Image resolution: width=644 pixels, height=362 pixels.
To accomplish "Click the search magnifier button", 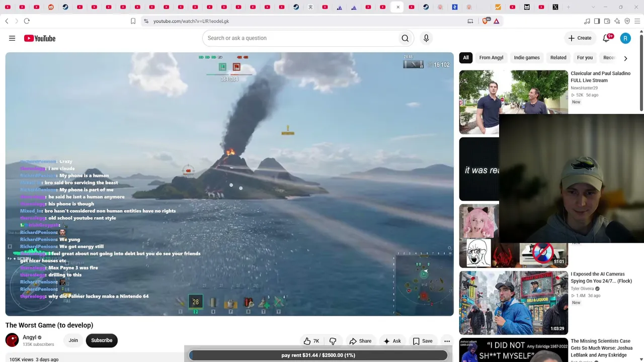I will (x=405, y=38).
